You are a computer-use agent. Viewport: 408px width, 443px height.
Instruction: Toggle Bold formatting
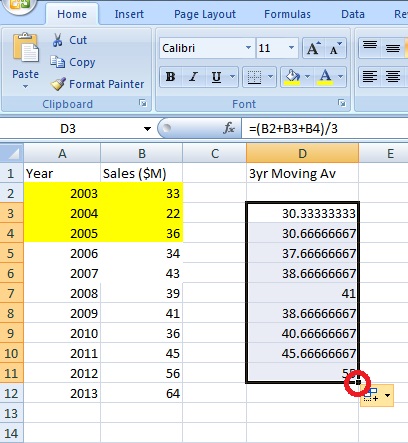click(x=170, y=77)
